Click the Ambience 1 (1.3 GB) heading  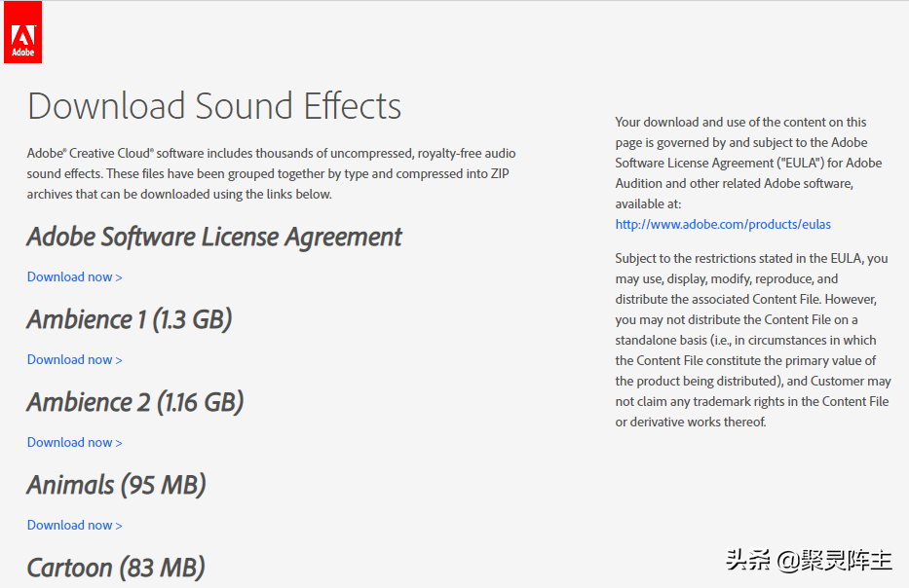point(130,319)
